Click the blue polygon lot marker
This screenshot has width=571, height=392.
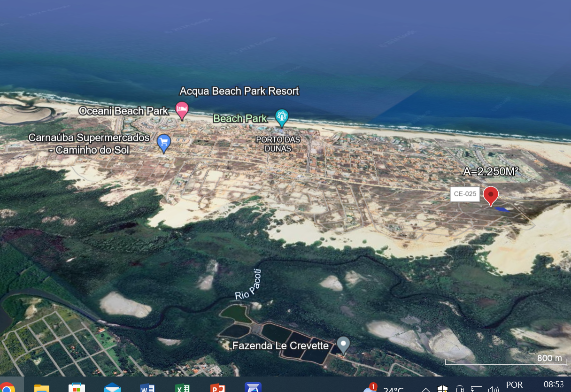coord(502,209)
